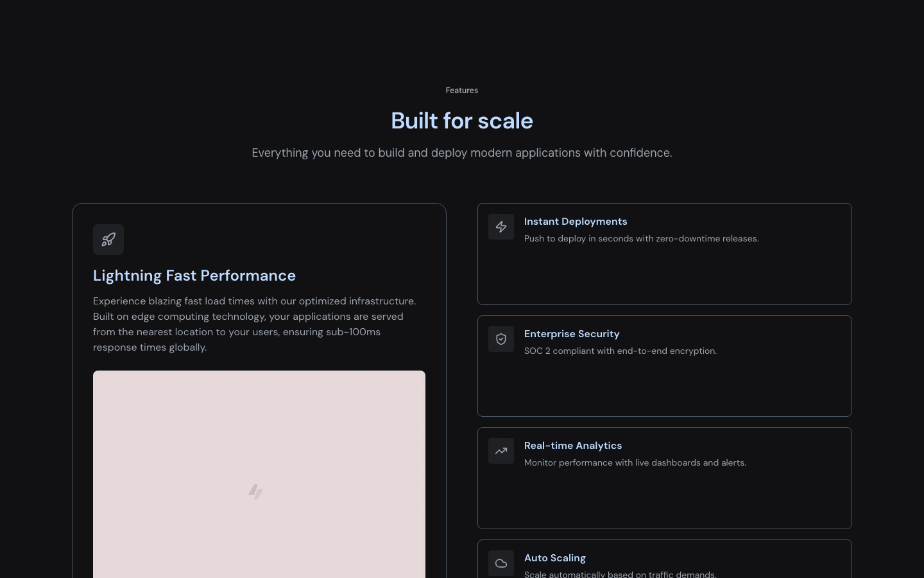Click the "Built for scale" headline
The width and height of the screenshot is (924, 578).
pyautogui.click(x=462, y=121)
